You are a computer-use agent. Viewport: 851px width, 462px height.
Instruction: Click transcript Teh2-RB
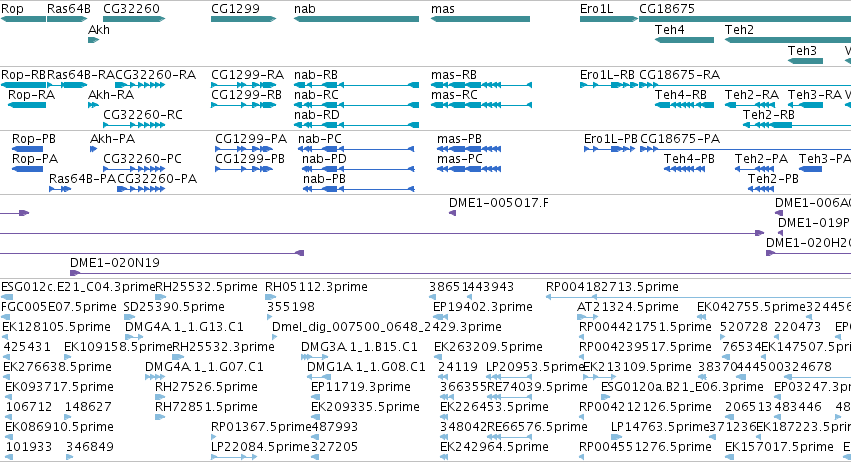(x=769, y=115)
